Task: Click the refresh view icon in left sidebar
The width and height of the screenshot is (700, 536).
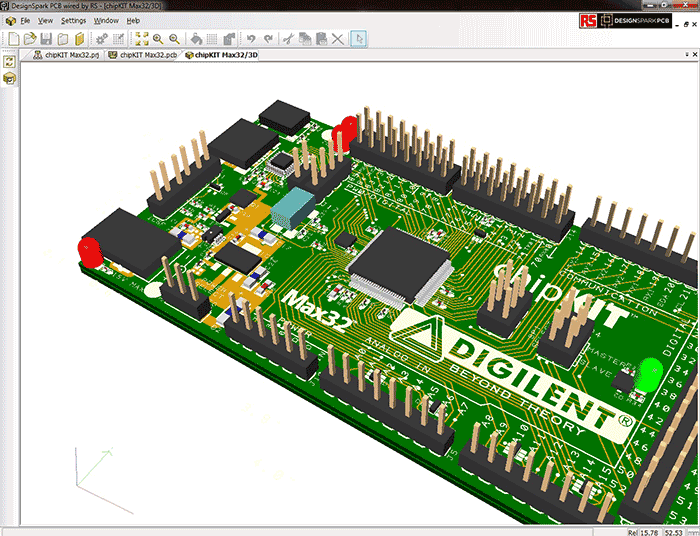Action: [x=9, y=62]
